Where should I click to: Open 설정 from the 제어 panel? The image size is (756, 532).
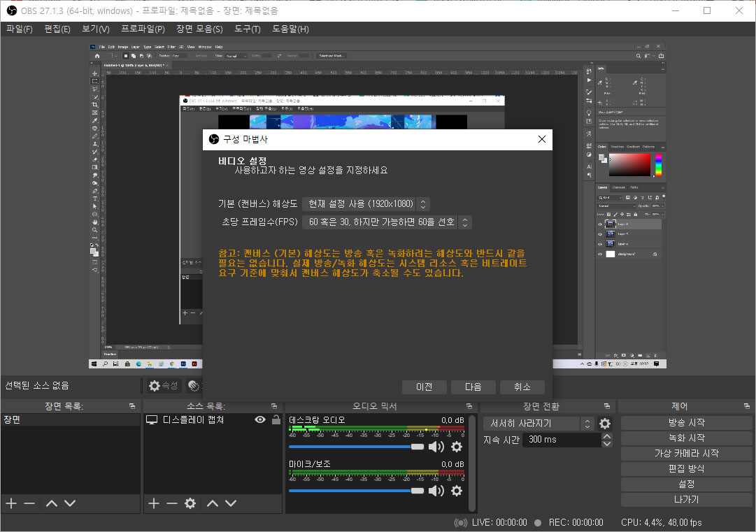pyautogui.click(x=687, y=484)
